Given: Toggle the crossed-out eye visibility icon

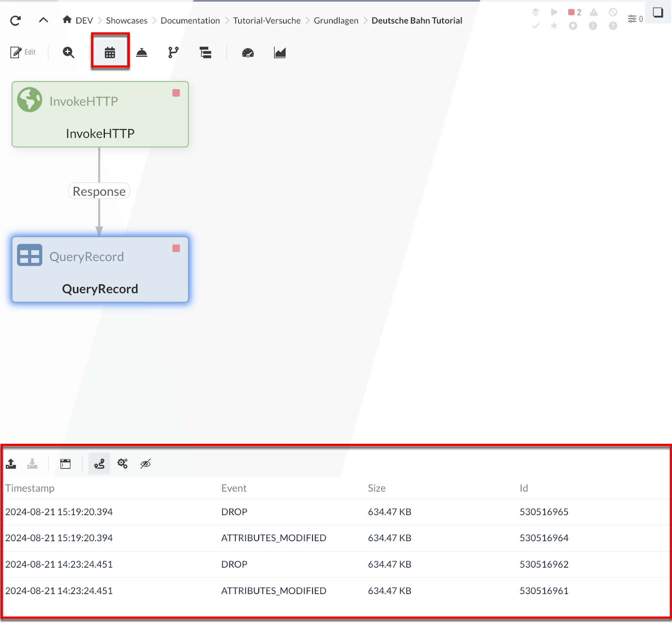Looking at the screenshot, I should (145, 464).
